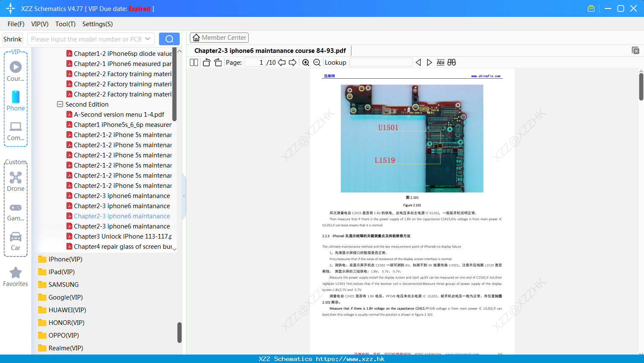Click the file tree scroll-up arrow
Screen dimensions: 644x363
[179, 51]
